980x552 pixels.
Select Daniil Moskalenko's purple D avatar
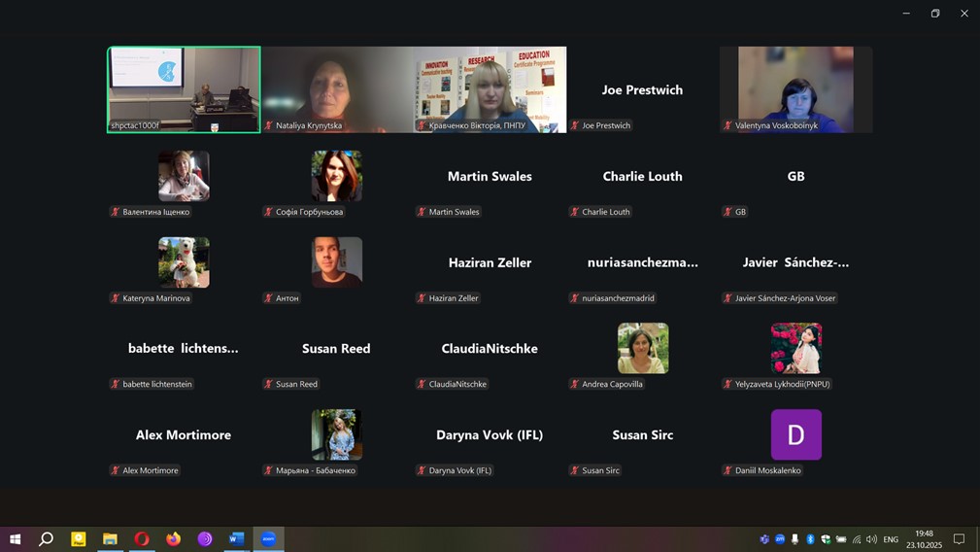[795, 434]
